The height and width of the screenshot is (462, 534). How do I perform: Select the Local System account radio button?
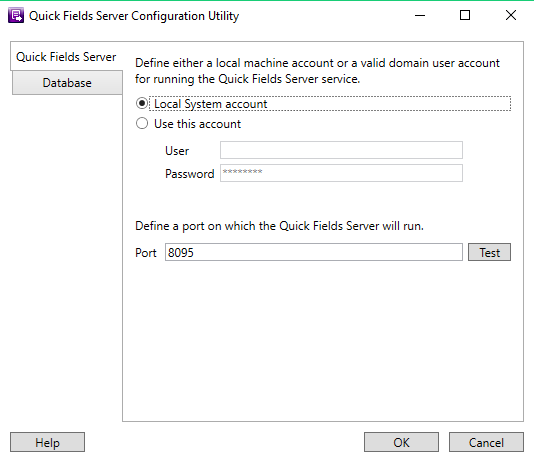pos(142,103)
